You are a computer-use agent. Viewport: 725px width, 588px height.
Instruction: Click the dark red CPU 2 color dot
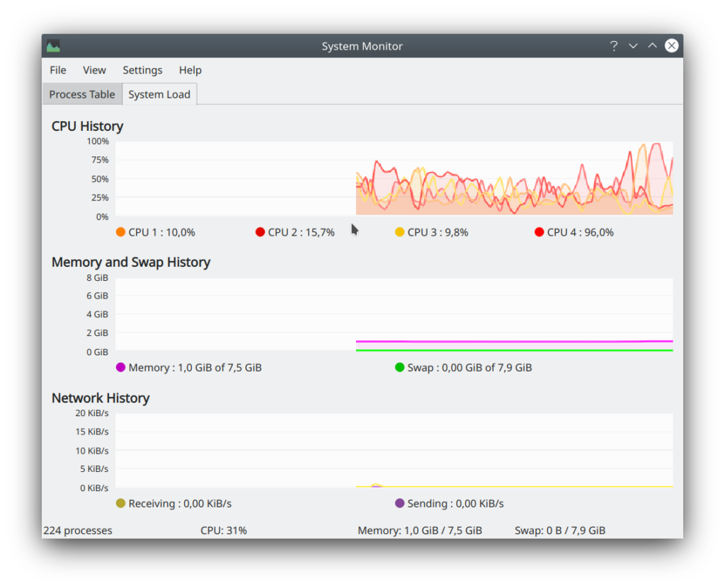pos(260,232)
